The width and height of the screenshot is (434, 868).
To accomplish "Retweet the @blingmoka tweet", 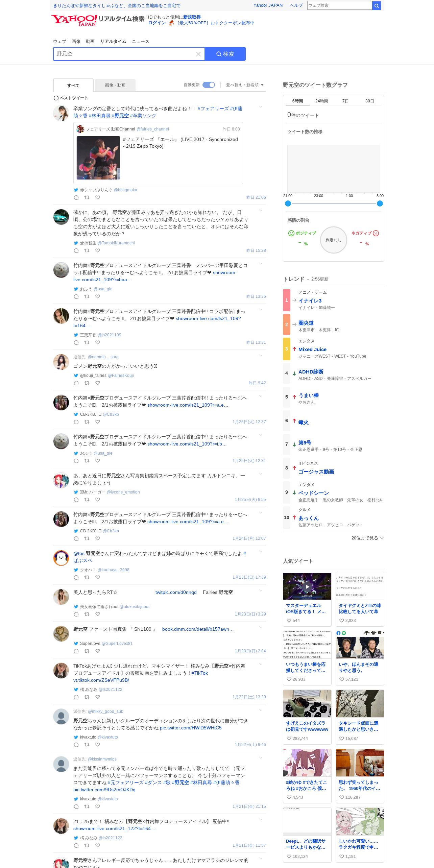I will coord(87,197).
